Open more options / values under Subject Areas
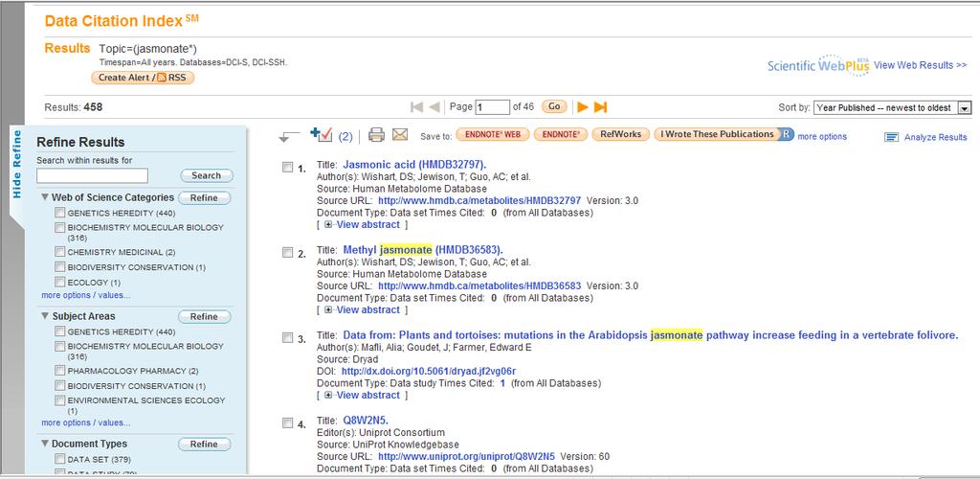 (x=86, y=422)
